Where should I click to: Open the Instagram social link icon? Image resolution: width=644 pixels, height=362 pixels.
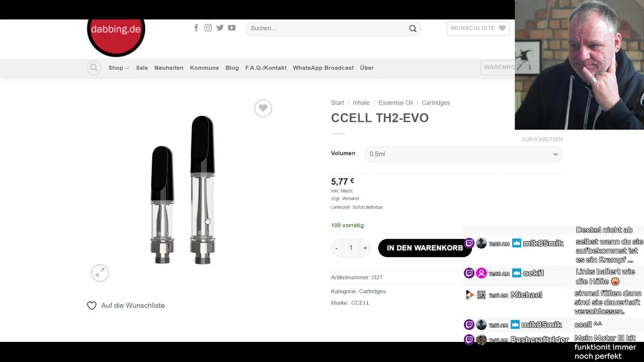208,28
